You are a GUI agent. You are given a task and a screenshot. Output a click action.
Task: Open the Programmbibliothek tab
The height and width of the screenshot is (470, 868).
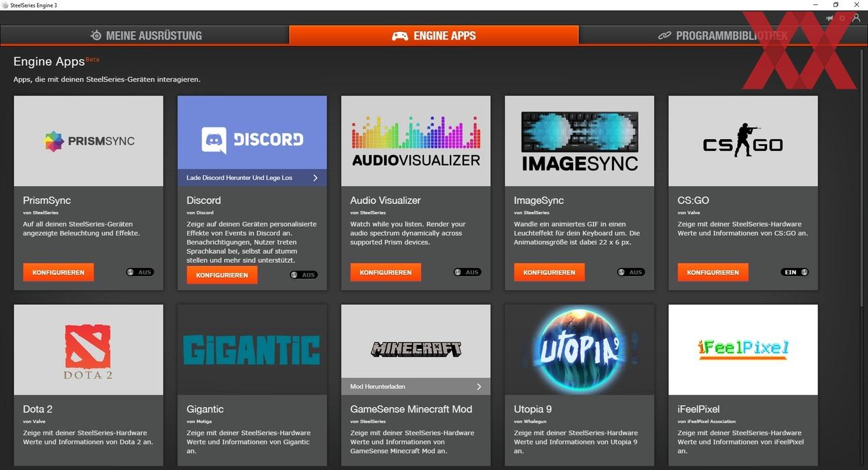[x=723, y=36]
